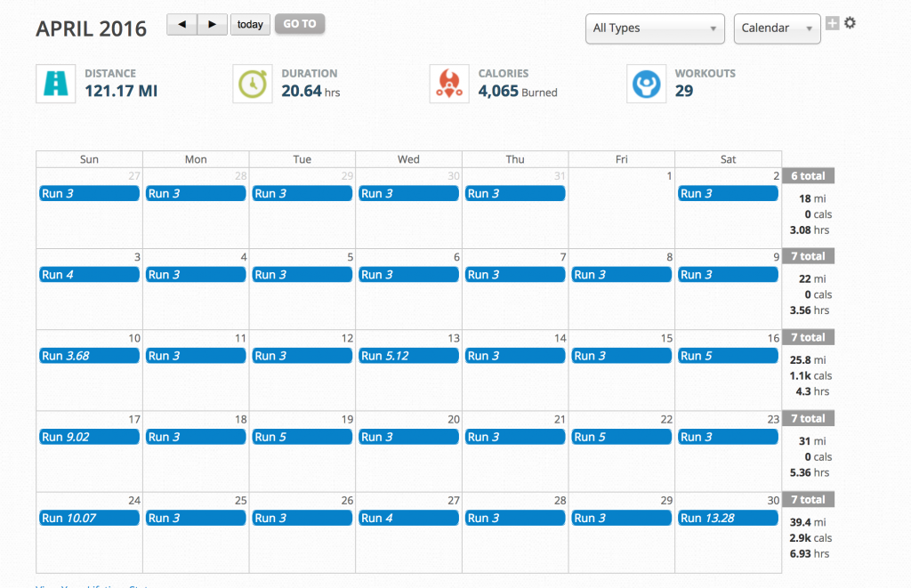The height and width of the screenshot is (588, 911).
Task: Click the 18 mi weekly distance
Action: (812, 198)
